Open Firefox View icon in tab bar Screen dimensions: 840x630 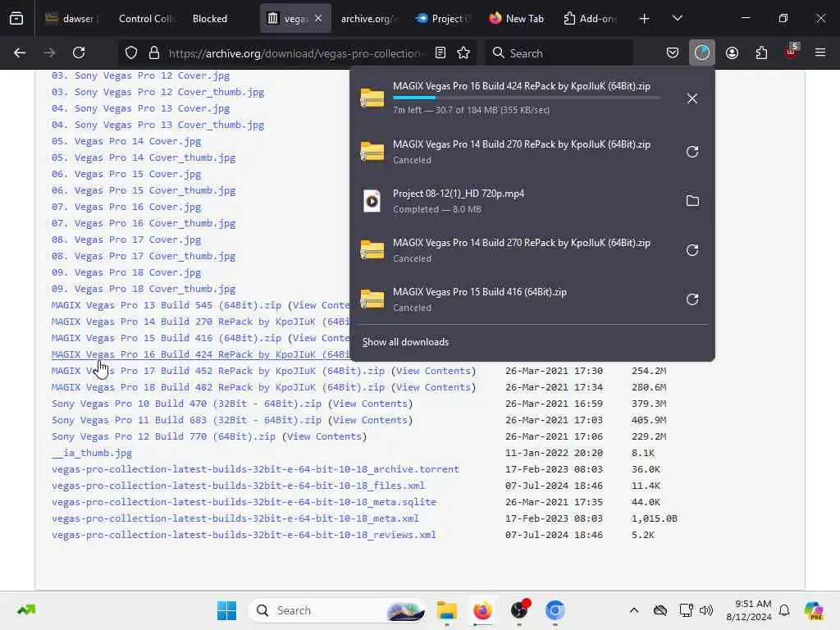click(16, 19)
